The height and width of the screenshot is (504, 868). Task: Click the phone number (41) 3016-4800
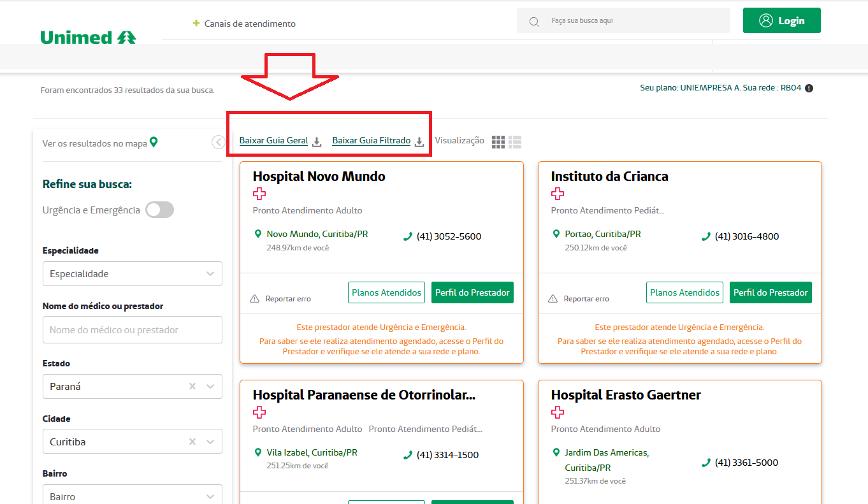tap(747, 236)
